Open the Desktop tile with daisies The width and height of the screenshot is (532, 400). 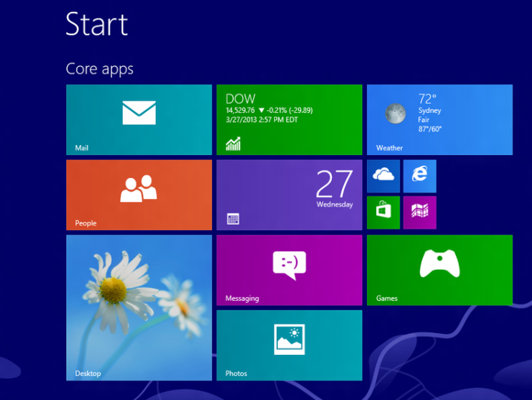[139, 308]
